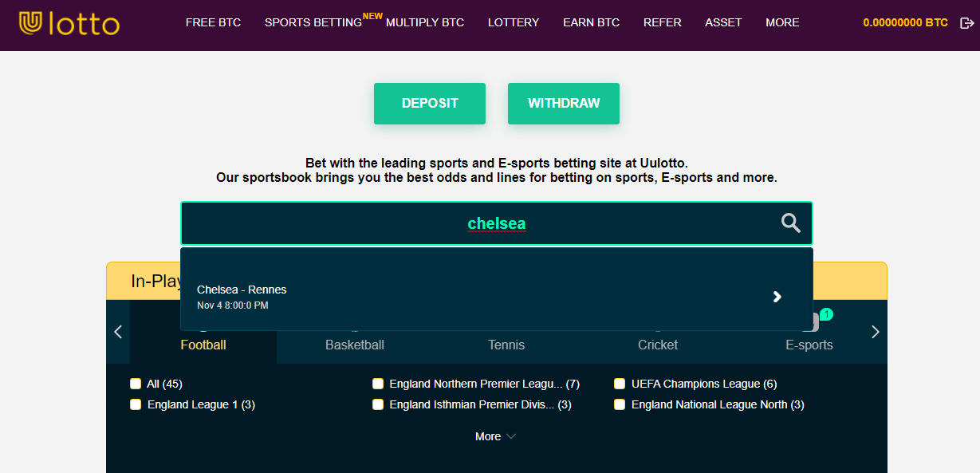The image size is (980, 473).
Task: Click the WITHDRAW button
Action: coord(564,104)
